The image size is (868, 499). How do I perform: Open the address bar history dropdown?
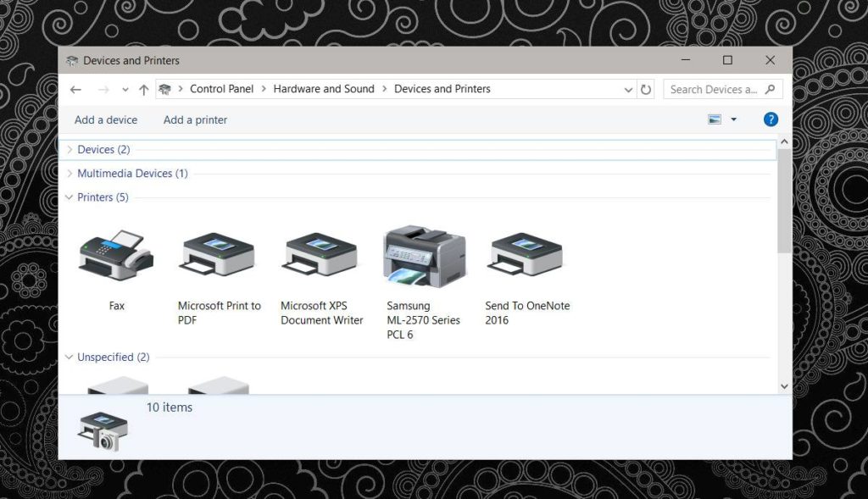tap(627, 89)
